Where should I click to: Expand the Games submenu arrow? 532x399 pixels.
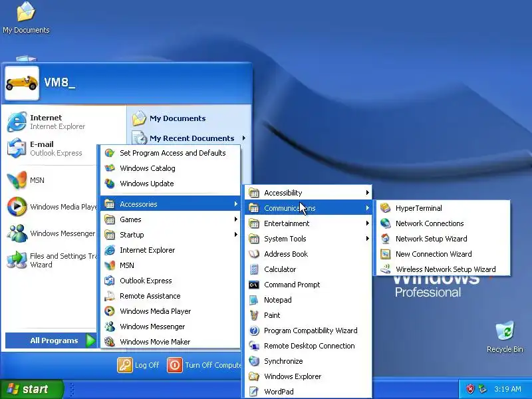[x=236, y=219]
